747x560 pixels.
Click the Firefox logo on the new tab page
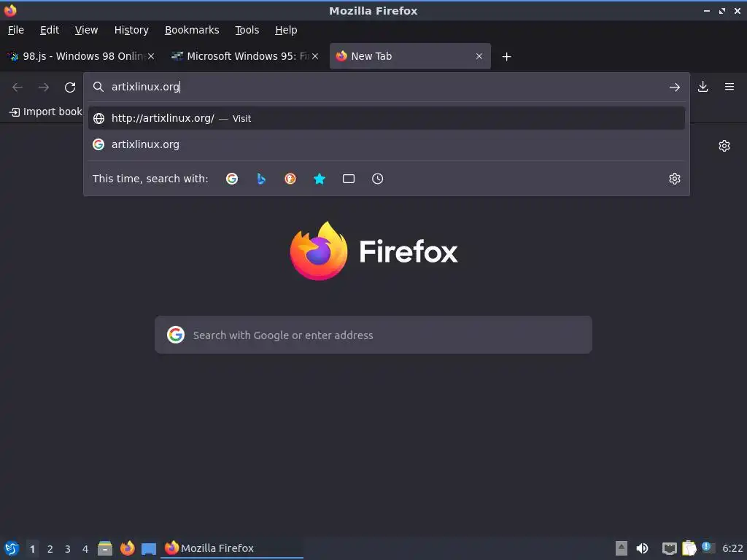373,251
